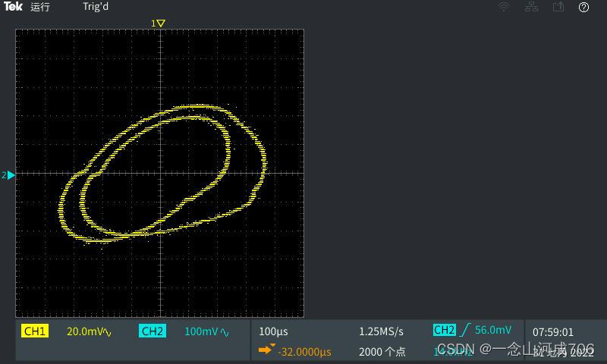Viewport: 607px width, 364px height.
Task: Click the yellow XY Lissajous trace
Action: 163,174
